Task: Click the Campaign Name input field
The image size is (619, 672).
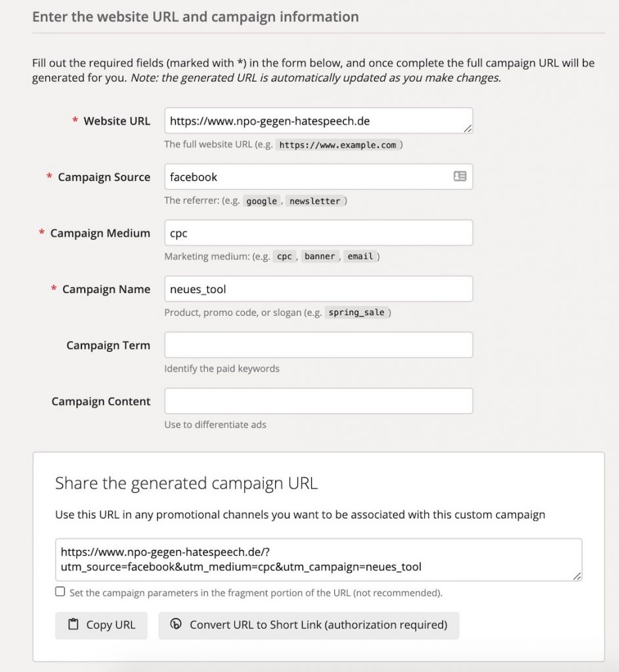Action: click(x=318, y=289)
